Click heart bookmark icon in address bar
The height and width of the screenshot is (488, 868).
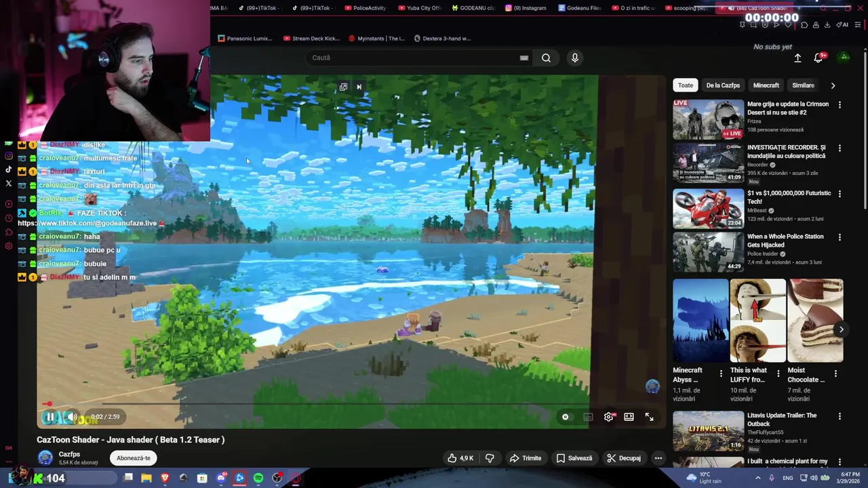pos(788,25)
